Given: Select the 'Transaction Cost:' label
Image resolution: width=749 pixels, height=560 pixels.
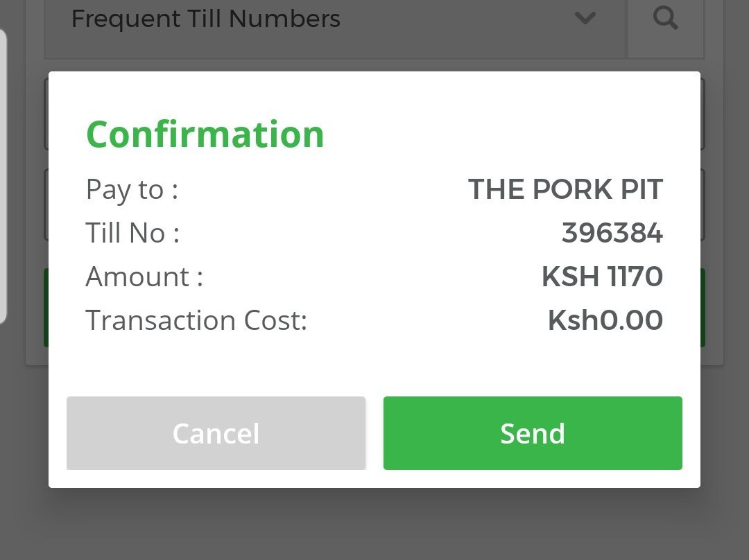Looking at the screenshot, I should click(196, 320).
